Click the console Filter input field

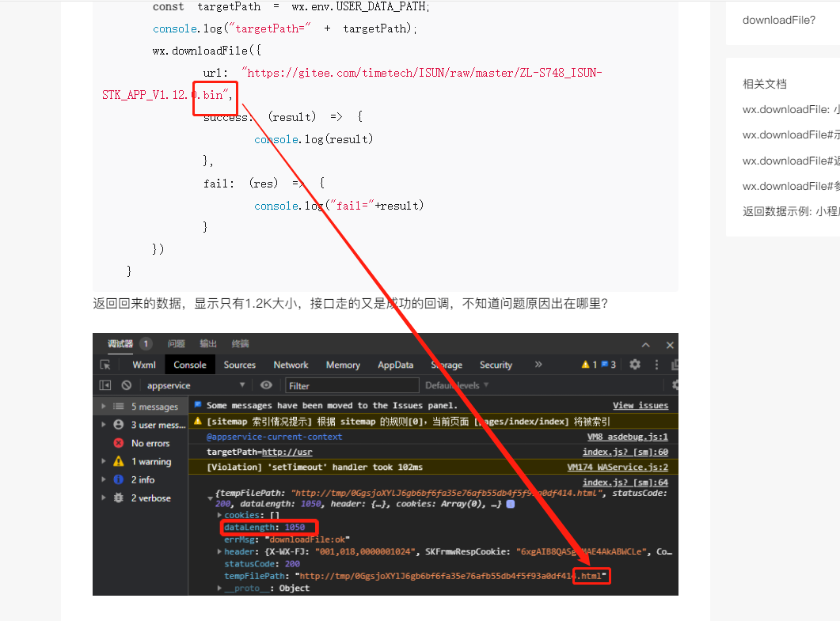(352, 385)
